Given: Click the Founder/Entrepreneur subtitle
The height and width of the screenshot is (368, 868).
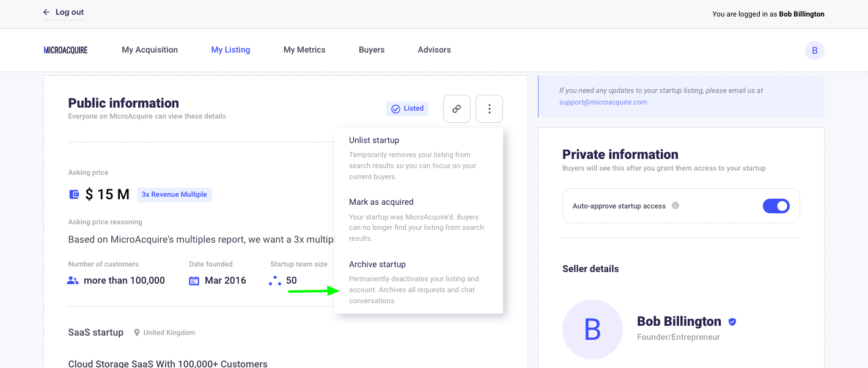Looking at the screenshot, I should click(679, 337).
